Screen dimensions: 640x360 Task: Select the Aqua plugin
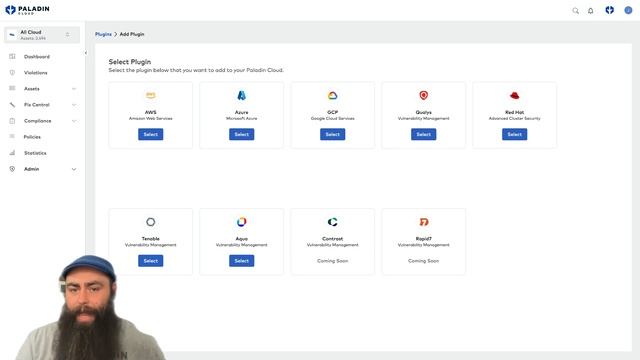point(242,261)
